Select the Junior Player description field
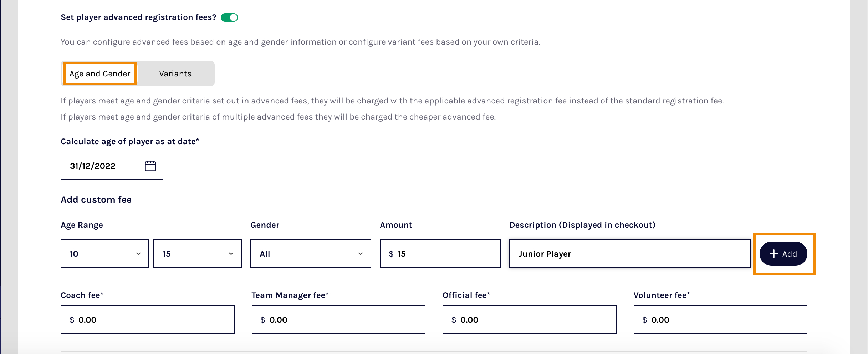868x354 pixels. 629,254
